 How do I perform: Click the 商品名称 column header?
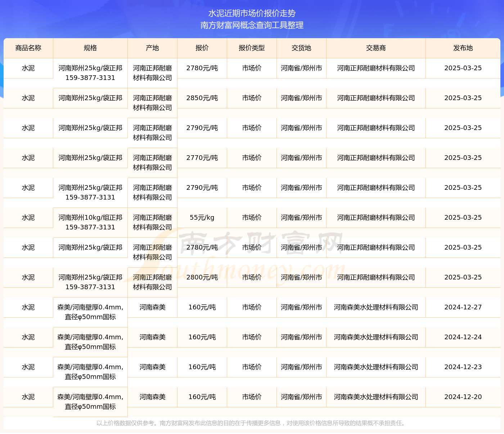pyautogui.click(x=28, y=48)
